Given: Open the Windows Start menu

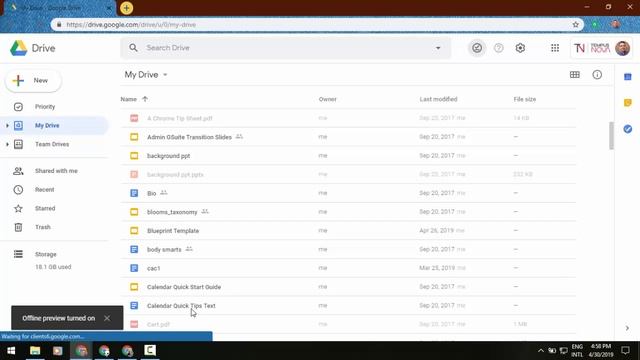Looking at the screenshot, I should [11, 351].
